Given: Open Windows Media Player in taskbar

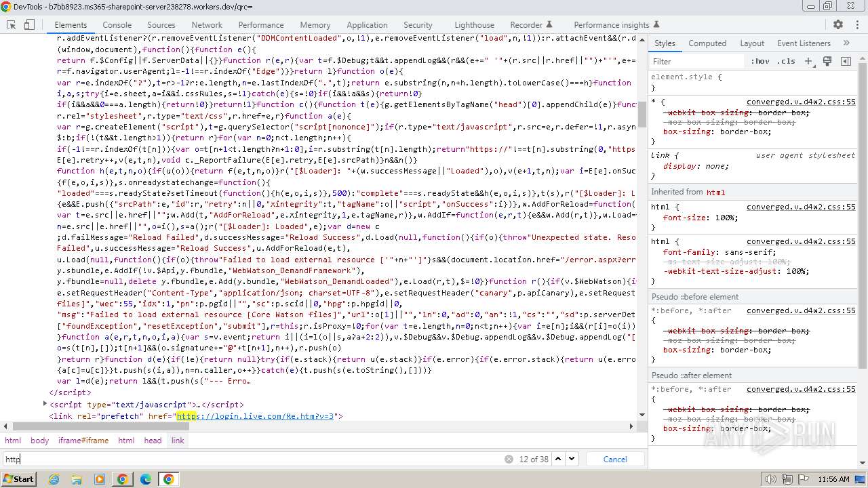Looking at the screenshot, I should [100, 479].
